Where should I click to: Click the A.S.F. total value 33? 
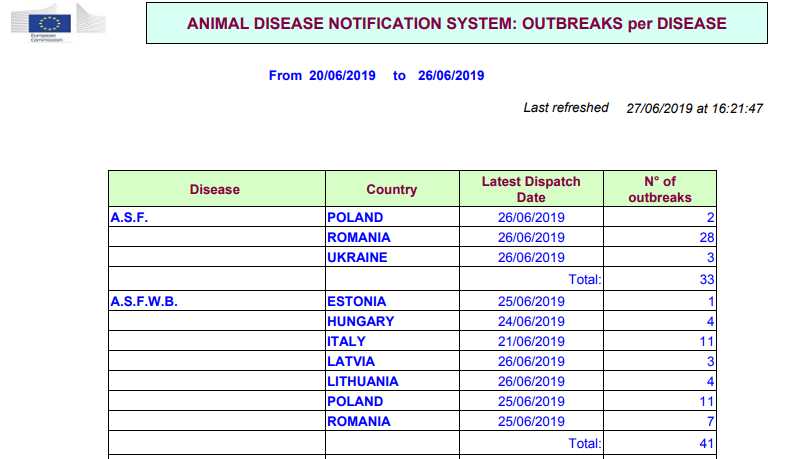(707, 280)
